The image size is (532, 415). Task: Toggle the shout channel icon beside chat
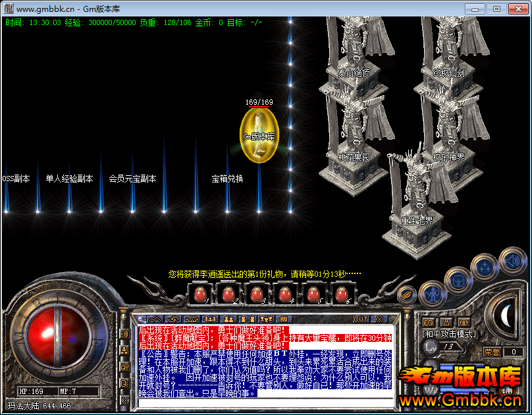(x=125, y=334)
